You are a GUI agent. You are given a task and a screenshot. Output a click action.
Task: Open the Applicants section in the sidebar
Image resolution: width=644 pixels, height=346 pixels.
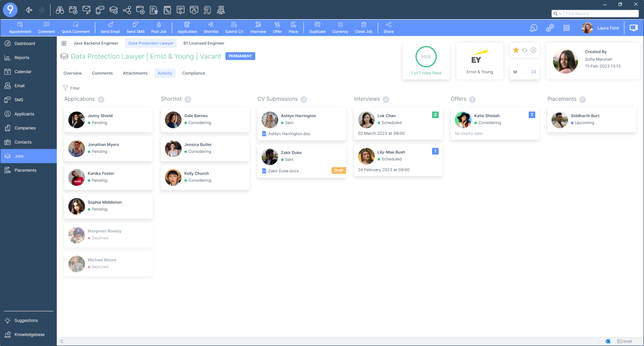point(23,114)
